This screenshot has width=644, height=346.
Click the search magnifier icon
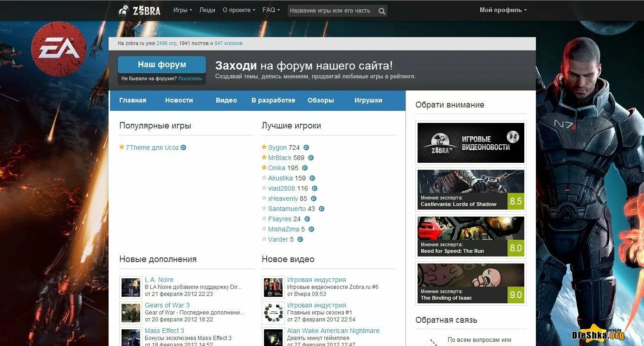tap(381, 11)
